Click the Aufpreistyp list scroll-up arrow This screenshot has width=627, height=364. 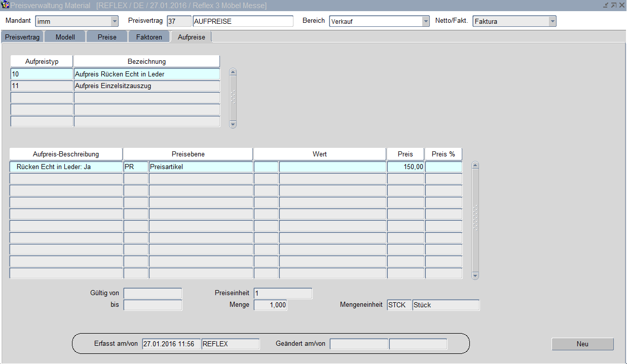pyautogui.click(x=233, y=72)
